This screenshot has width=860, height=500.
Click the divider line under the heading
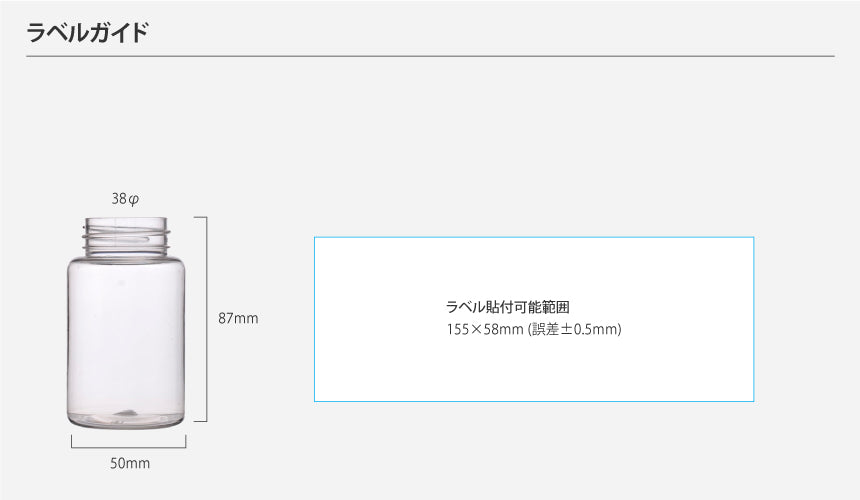click(430, 56)
